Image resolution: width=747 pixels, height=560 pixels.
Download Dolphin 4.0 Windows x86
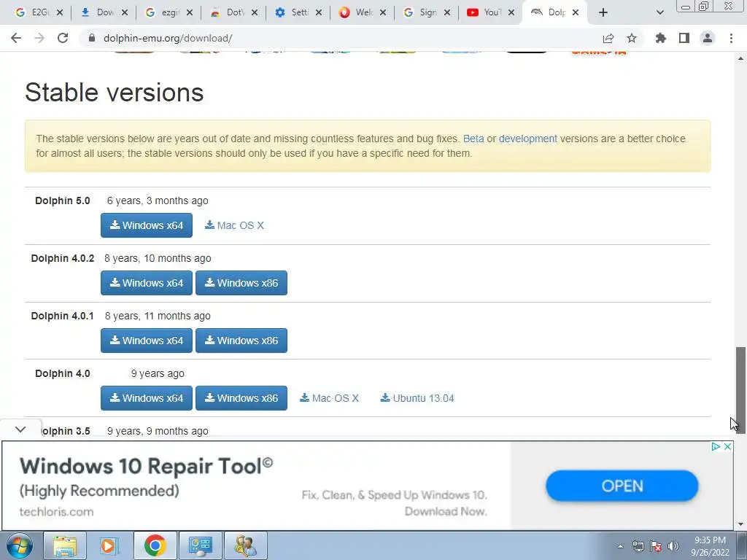[241, 398]
